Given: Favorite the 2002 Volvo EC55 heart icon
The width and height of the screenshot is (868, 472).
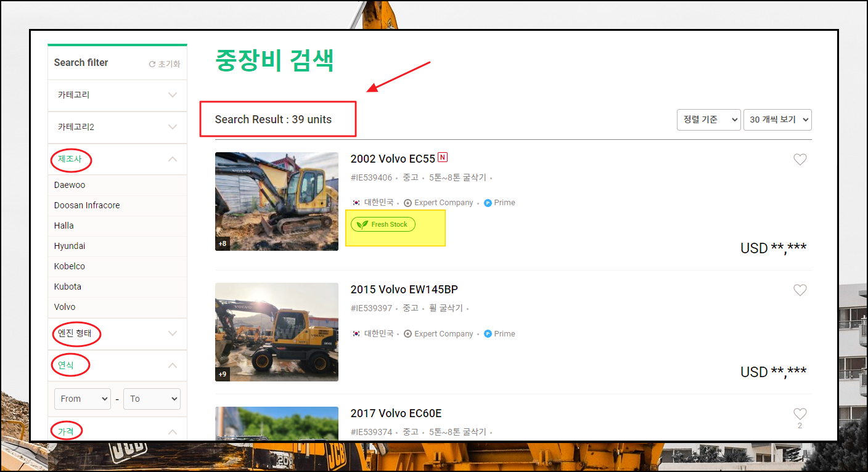Looking at the screenshot, I should [800, 160].
